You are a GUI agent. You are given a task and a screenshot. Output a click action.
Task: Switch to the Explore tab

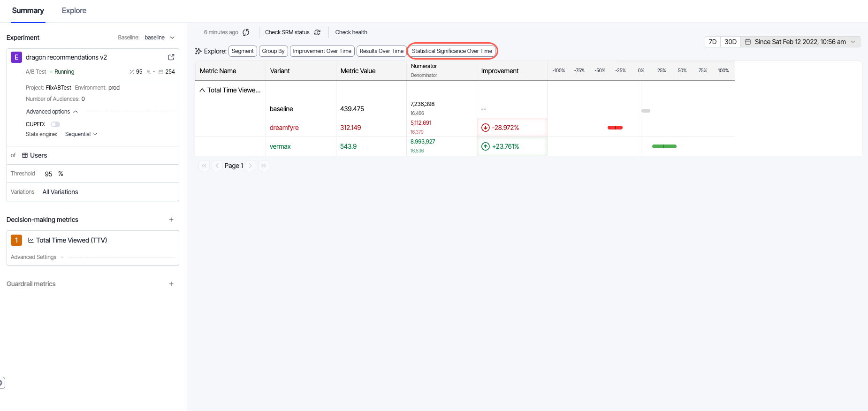click(74, 11)
